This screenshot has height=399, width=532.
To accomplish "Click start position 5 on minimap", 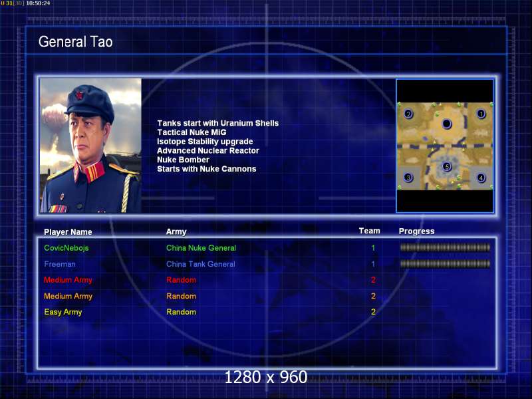I will 447,167.
